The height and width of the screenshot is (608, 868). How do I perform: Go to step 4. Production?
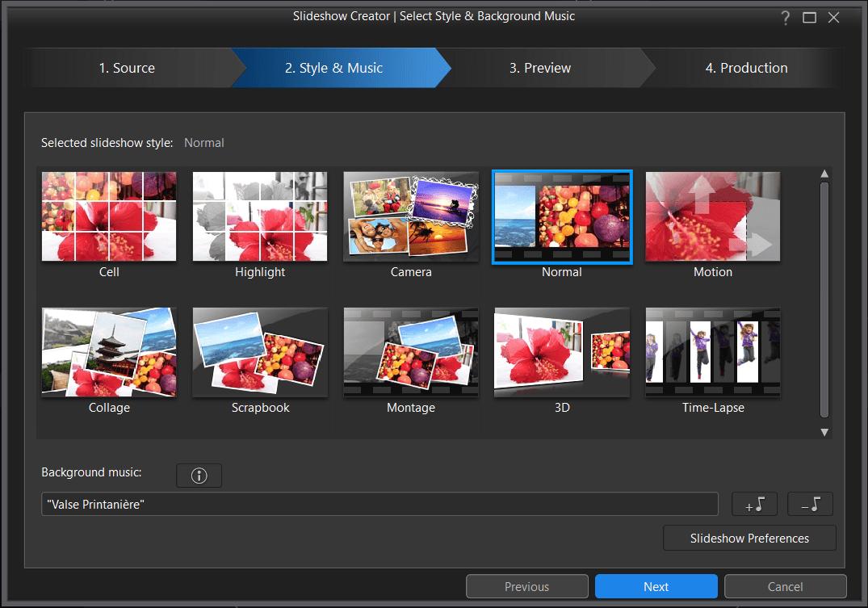(x=744, y=68)
